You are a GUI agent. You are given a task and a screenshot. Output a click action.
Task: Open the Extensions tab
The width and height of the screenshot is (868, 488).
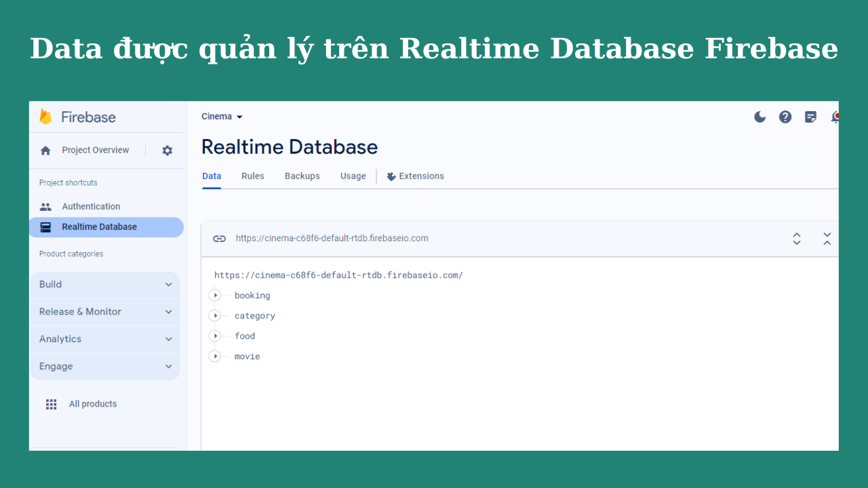click(415, 176)
